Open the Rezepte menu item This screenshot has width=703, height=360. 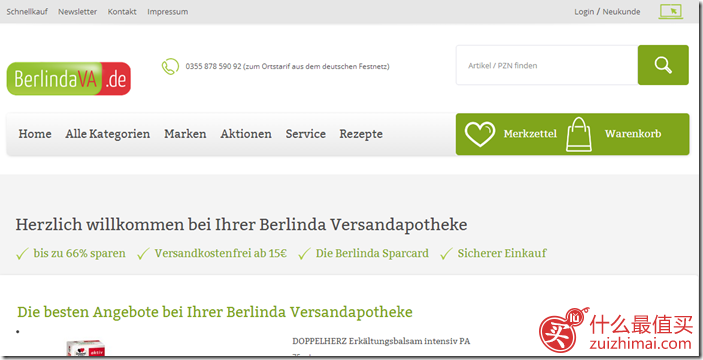point(361,134)
